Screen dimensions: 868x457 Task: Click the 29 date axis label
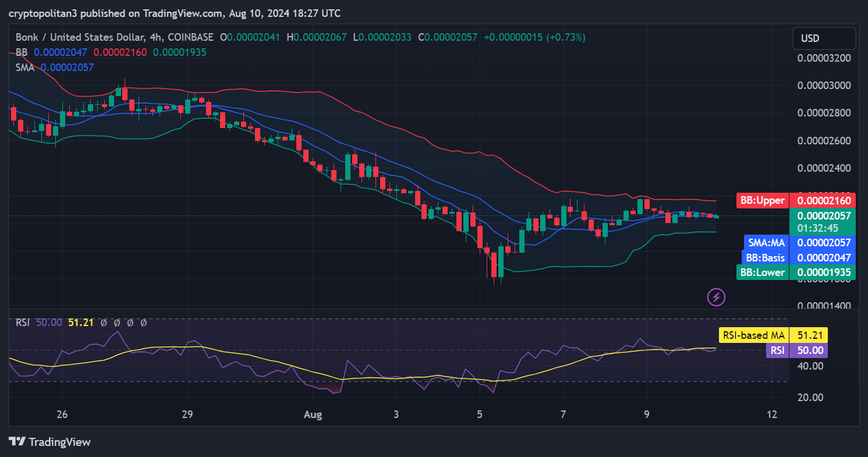187,415
